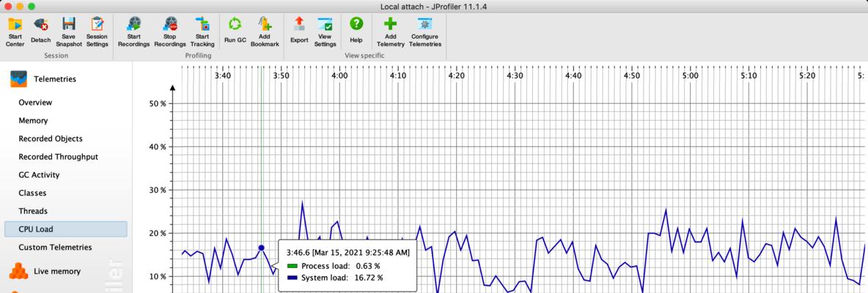Select the CPU Load view
This screenshot has width=868, height=293.
tap(66, 229)
